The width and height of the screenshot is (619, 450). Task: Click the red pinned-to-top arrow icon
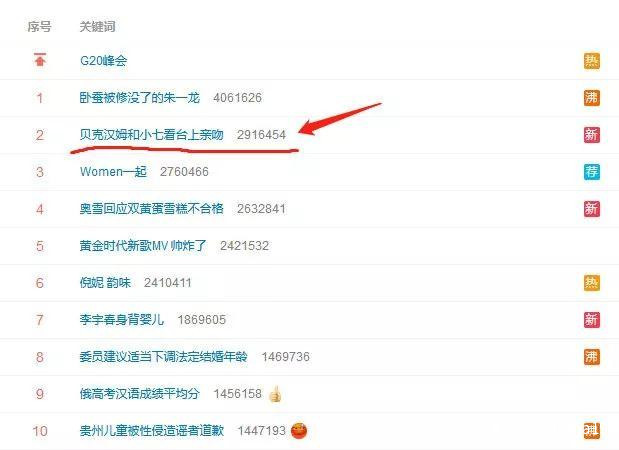pos(40,60)
